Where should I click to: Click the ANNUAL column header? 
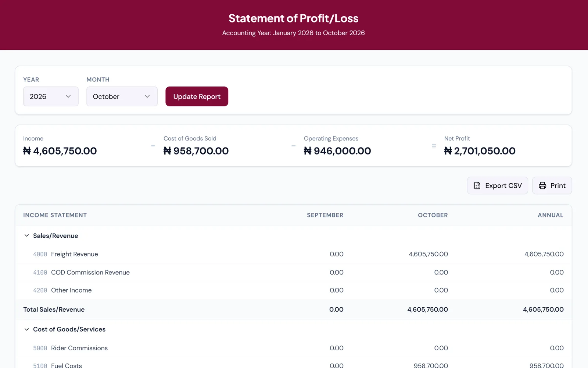pyautogui.click(x=550, y=215)
